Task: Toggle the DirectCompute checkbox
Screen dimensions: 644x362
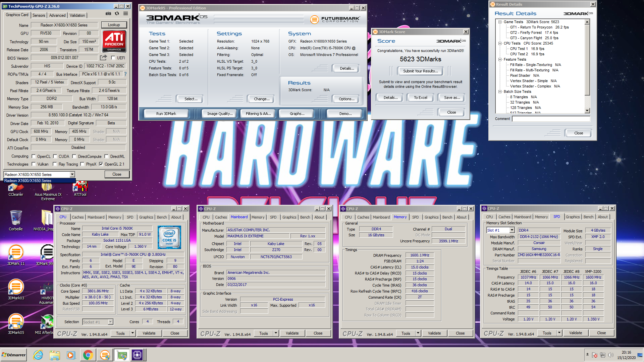Action: click(x=74, y=156)
